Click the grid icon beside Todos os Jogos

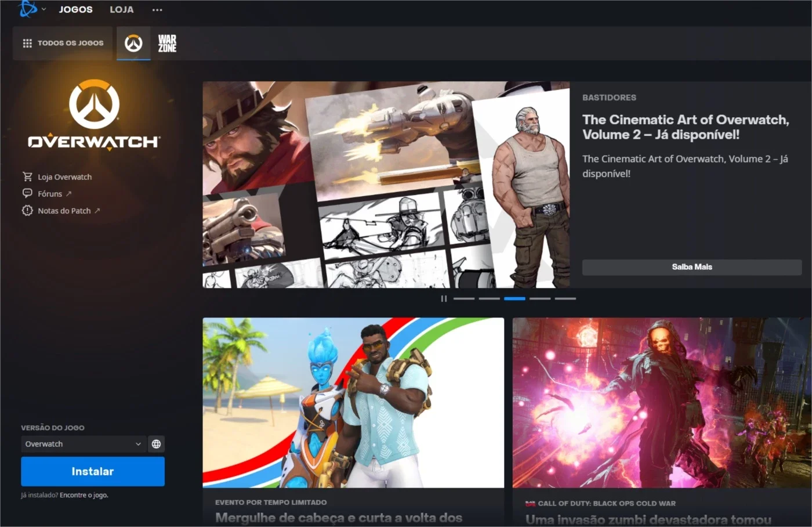(27, 43)
